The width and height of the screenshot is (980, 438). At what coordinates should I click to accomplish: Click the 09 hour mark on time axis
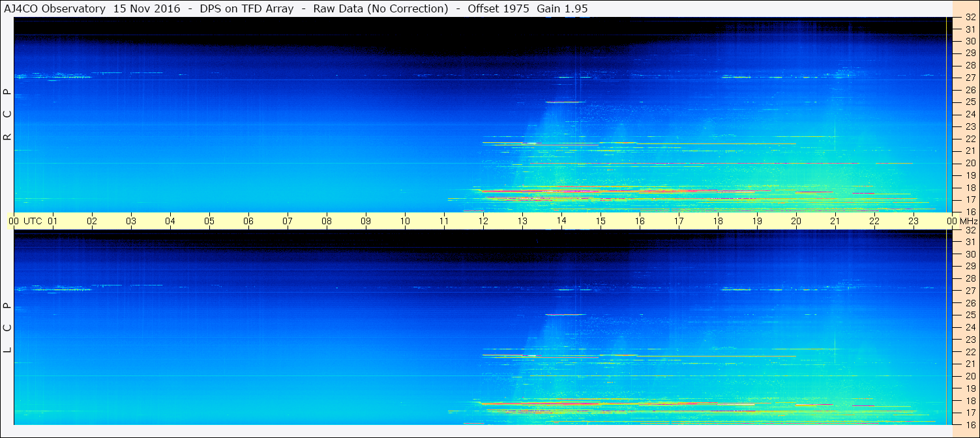pyautogui.click(x=366, y=221)
